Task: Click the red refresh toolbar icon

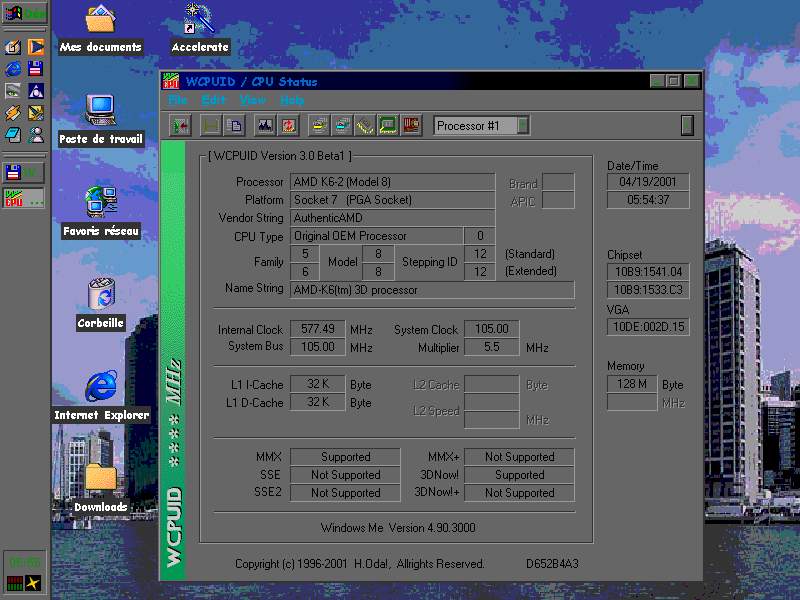Action: click(x=288, y=126)
